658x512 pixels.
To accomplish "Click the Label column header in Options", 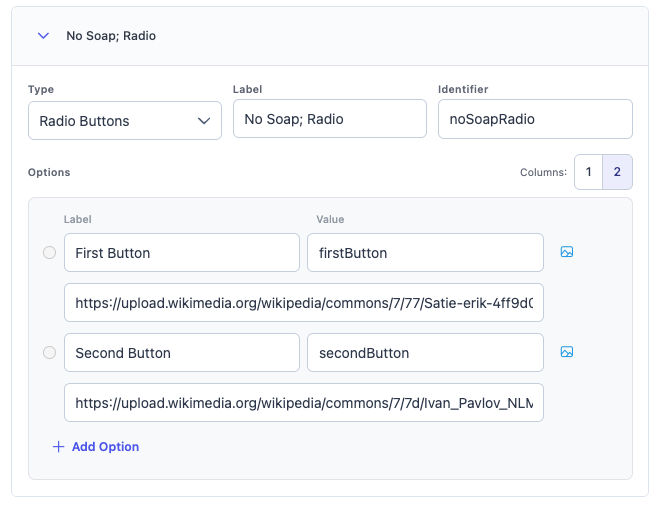I will pos(78,219).
